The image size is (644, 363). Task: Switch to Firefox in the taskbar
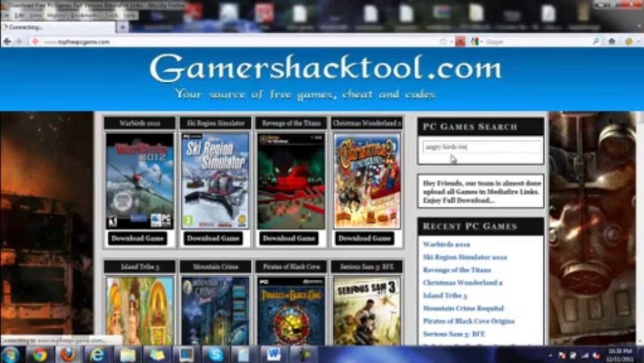pyautogui.click(x=68, y=355)
